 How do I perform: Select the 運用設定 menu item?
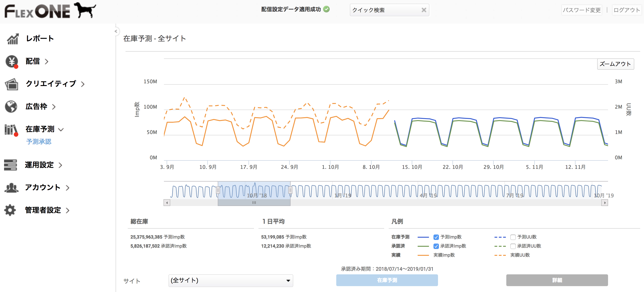[x=39, y=165]
